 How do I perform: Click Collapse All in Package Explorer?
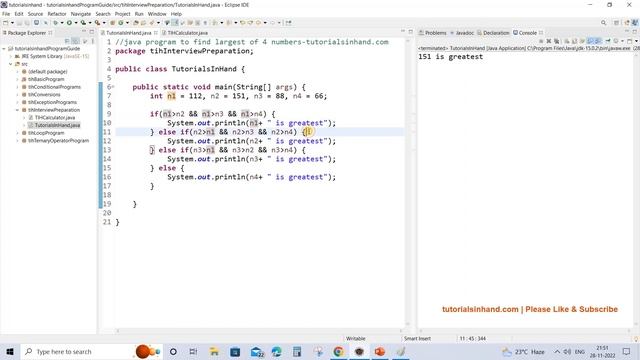(x=67, y=41)
